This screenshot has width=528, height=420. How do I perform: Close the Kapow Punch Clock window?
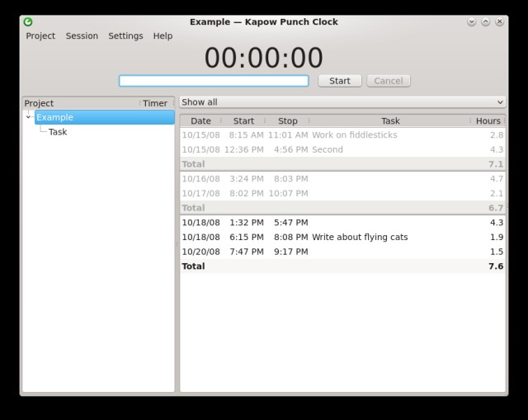(x=499, y=22)
